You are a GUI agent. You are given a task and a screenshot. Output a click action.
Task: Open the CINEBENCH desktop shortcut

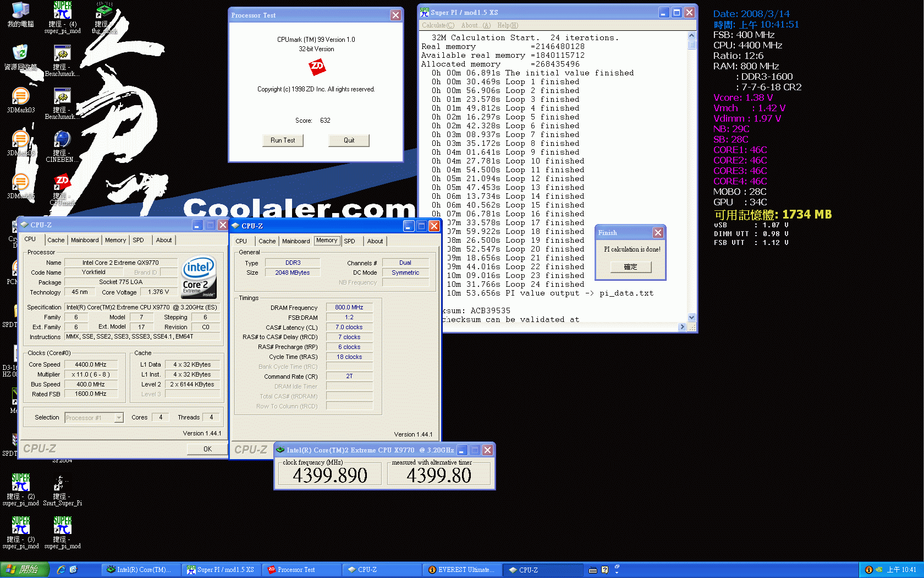tap(62, 140)
